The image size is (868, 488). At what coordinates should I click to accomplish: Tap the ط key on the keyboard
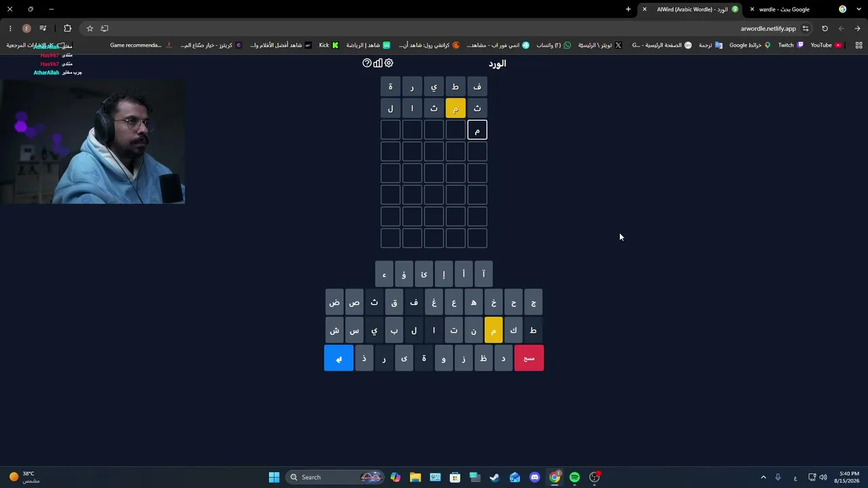pos(534,330)
